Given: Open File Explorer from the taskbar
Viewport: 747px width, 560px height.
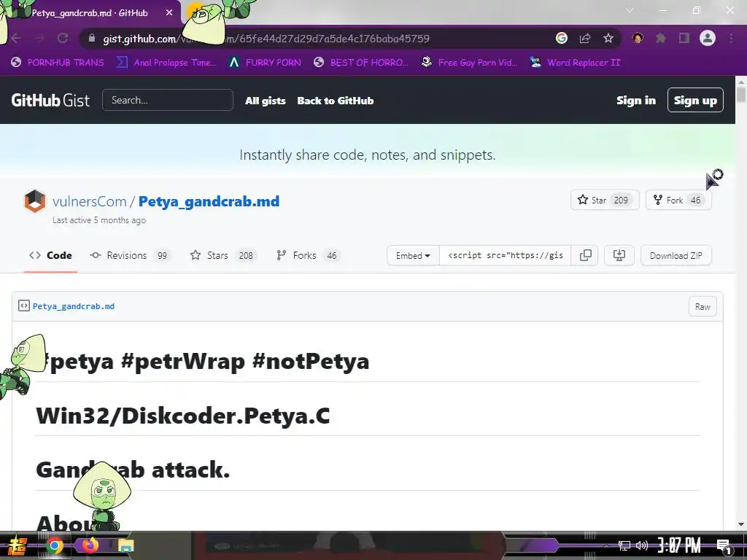Looking at the screenshot, I should 125,545.
